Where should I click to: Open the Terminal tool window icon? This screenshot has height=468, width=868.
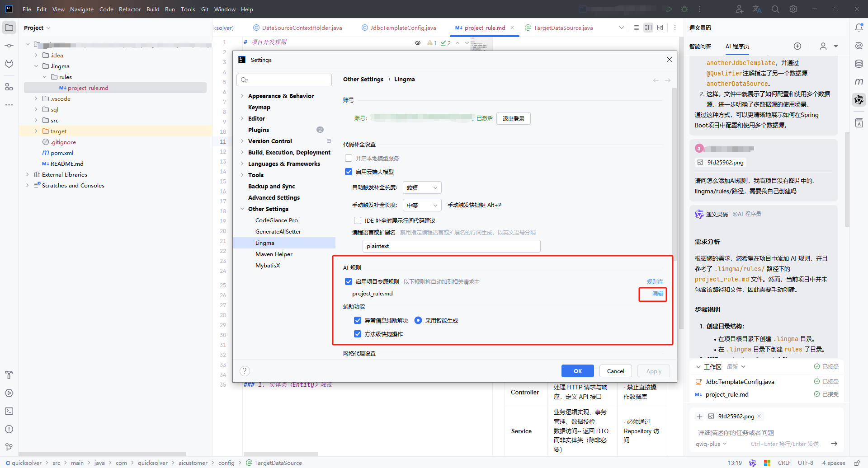click(x=9, y=411)
